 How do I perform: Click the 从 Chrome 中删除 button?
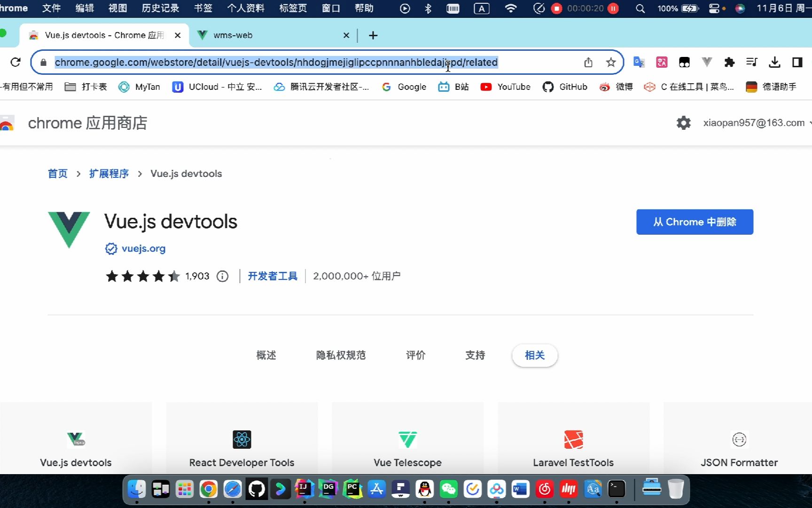pos(695,222)
